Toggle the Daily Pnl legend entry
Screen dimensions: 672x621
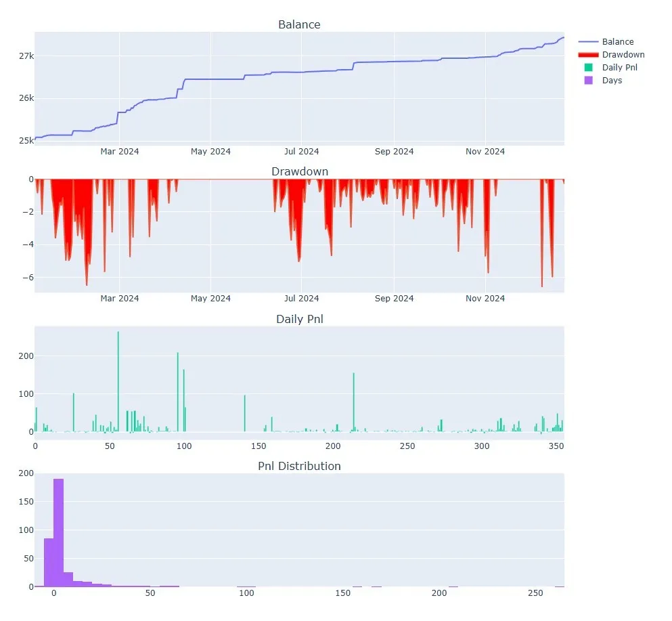(610, 67)
